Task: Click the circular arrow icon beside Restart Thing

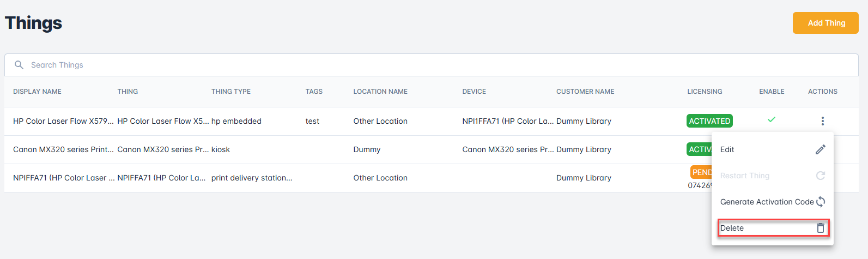Action: point(820,176)
